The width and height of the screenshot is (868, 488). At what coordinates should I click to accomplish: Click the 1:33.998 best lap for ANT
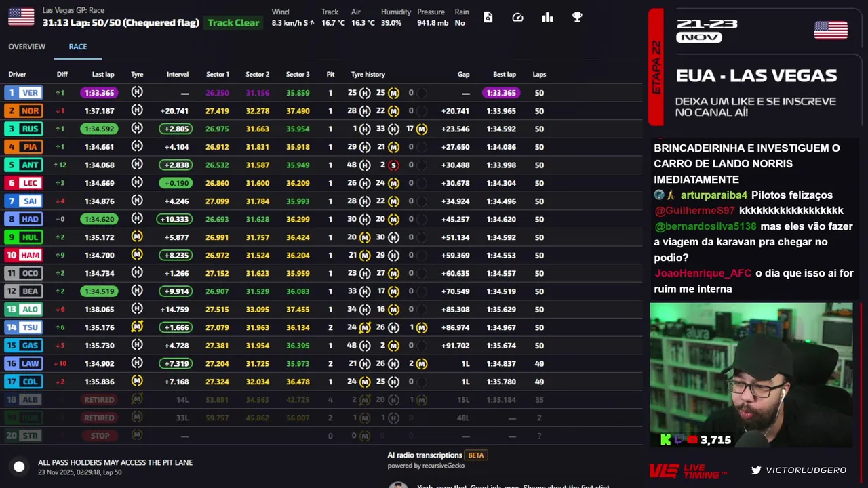pos(501,165)
